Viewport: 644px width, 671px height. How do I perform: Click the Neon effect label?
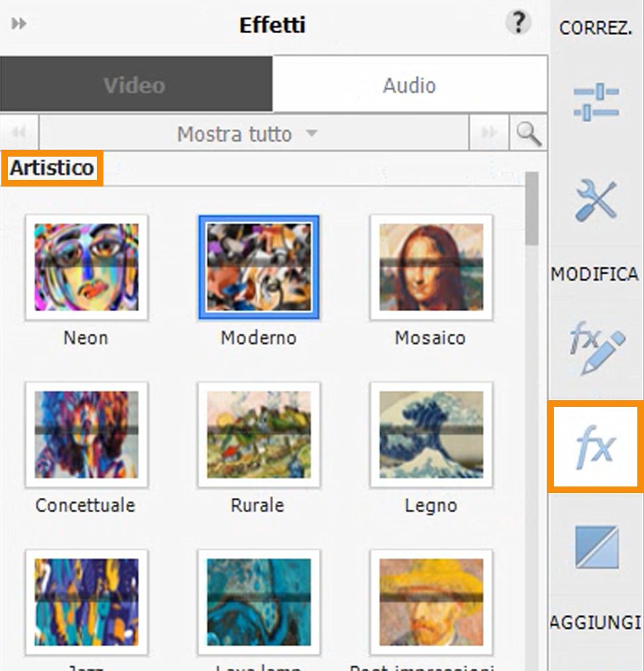coord(86,338)
